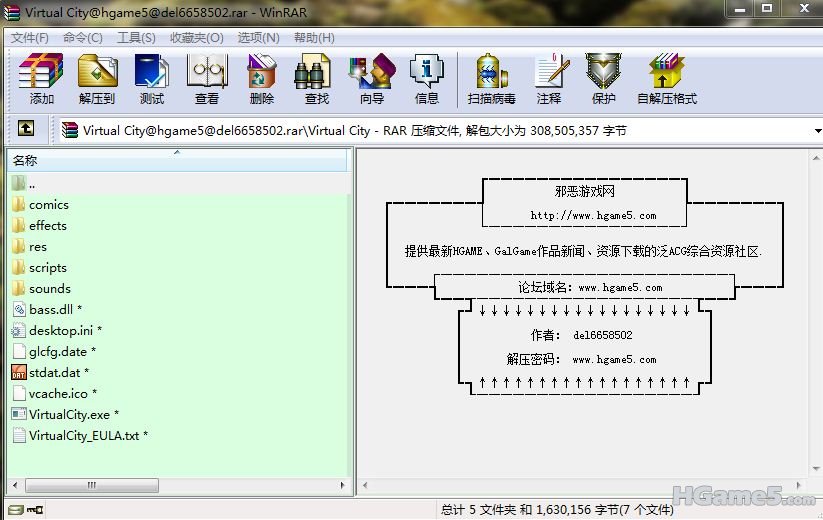Click the http://www.hgame5.com text in comment

point(593,215)
